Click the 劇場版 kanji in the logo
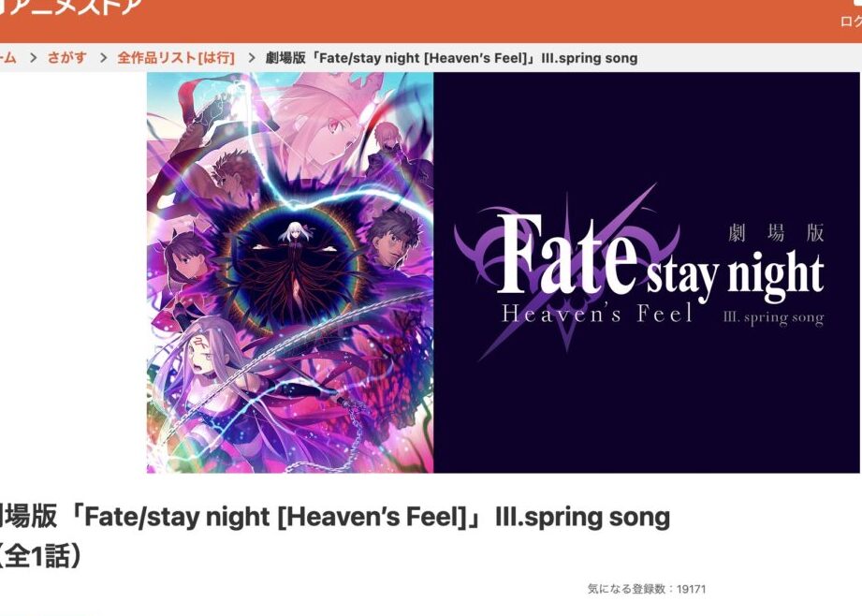Screen dimensions: 862x616 (776, 233)
